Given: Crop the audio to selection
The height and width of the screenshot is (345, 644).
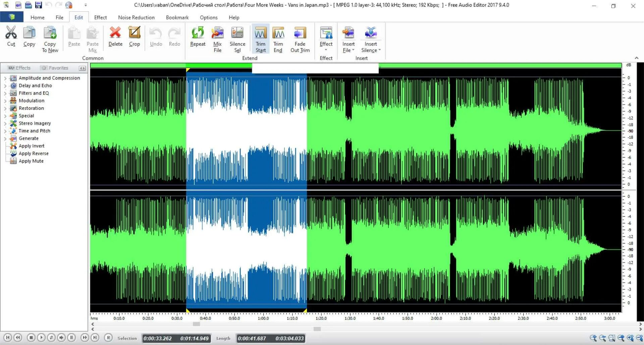Looking at the screenshot, I should 135,36.
